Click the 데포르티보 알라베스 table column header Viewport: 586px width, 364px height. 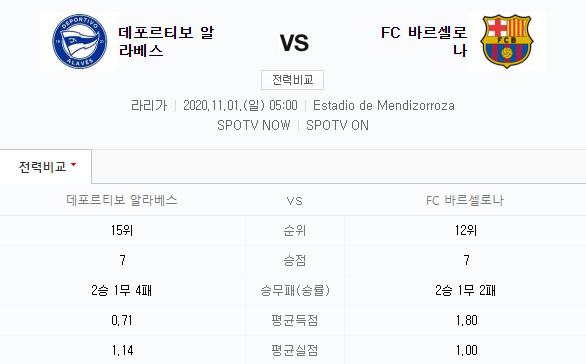122,200
